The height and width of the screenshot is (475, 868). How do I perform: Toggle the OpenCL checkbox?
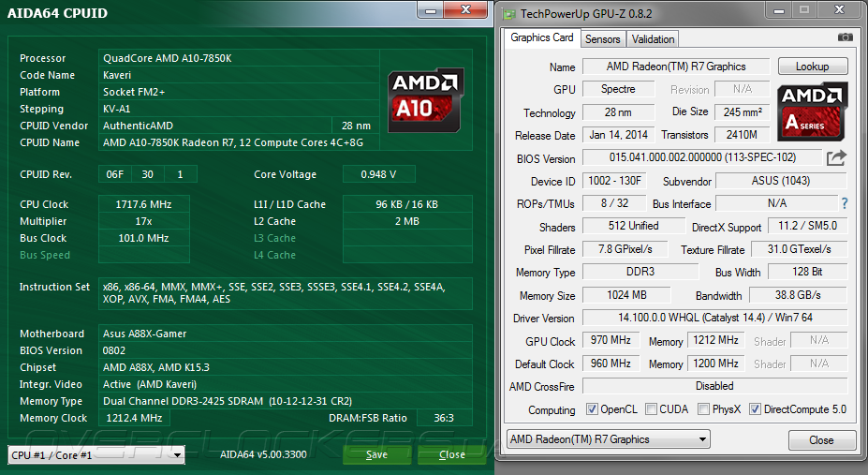592,409
